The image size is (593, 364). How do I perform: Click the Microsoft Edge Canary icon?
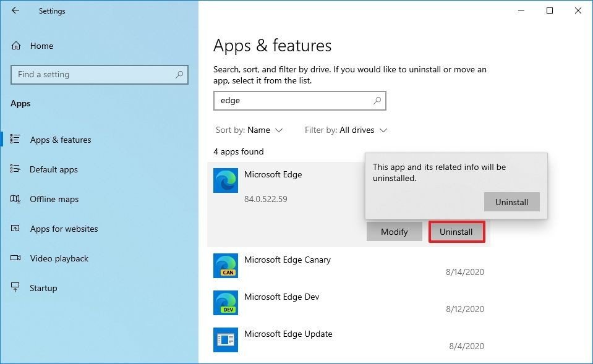pyautogui.click(x=225, y=265)
